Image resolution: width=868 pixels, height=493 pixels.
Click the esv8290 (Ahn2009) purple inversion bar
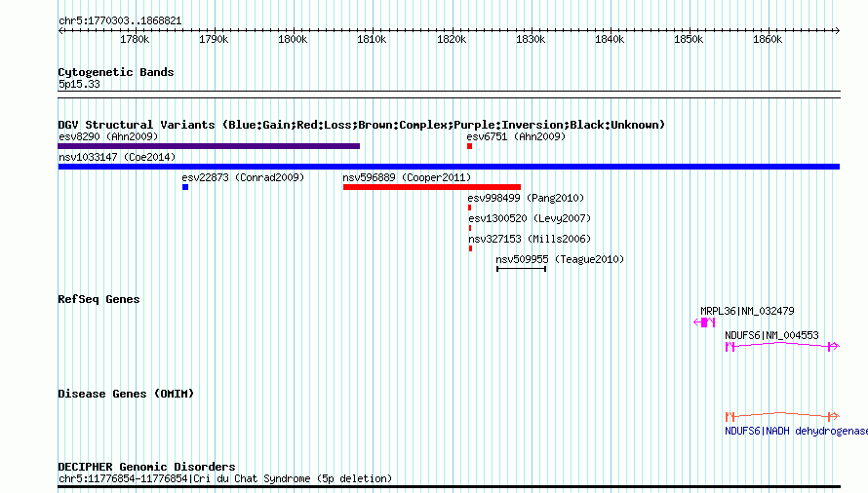(209, 146)
